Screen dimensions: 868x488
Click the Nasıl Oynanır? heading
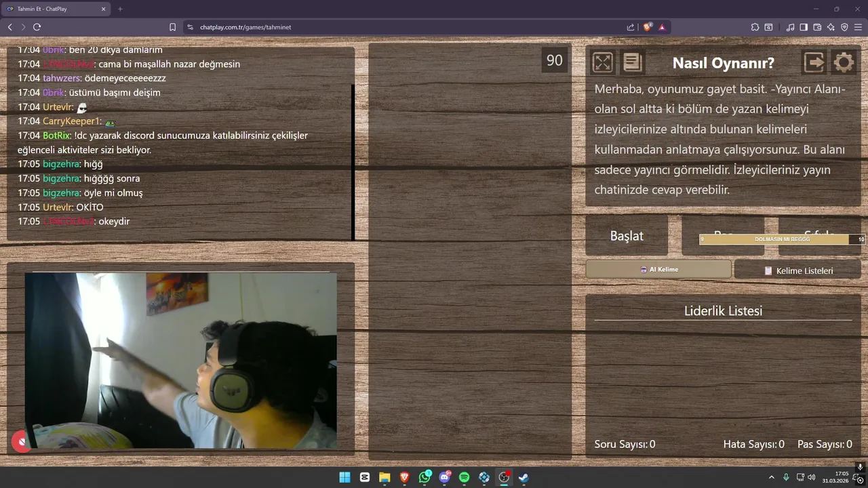point(723,63)
